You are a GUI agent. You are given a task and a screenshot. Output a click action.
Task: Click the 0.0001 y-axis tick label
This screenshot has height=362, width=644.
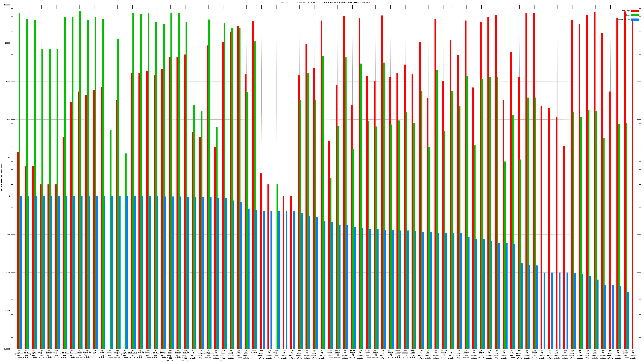[7, 349]
